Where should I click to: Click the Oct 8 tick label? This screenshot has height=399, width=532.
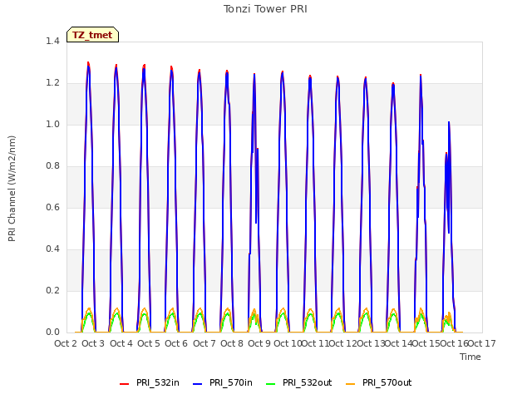coord(232,343)
